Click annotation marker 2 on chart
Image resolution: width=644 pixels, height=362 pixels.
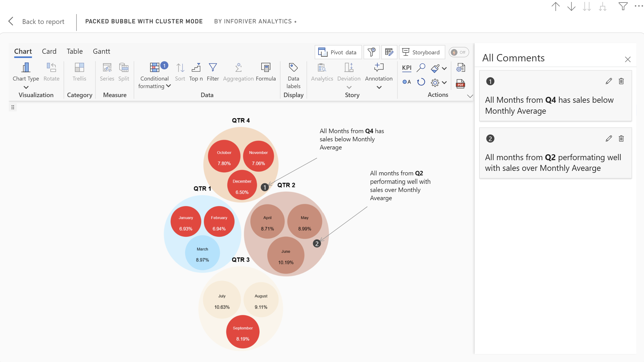(317, 243)
